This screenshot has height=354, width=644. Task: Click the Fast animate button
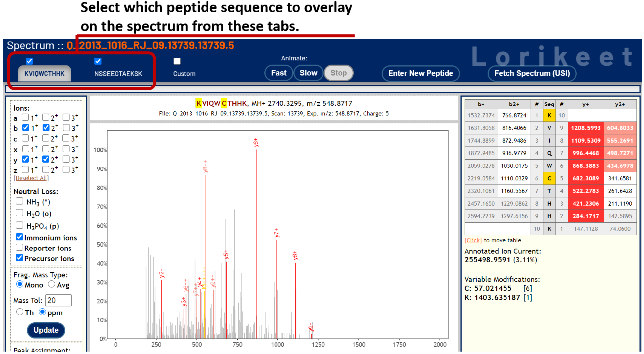tap(278, 73)
